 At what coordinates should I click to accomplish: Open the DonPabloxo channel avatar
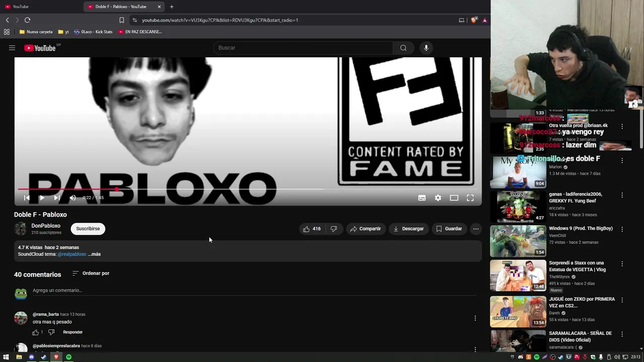[x=21, y=229]
